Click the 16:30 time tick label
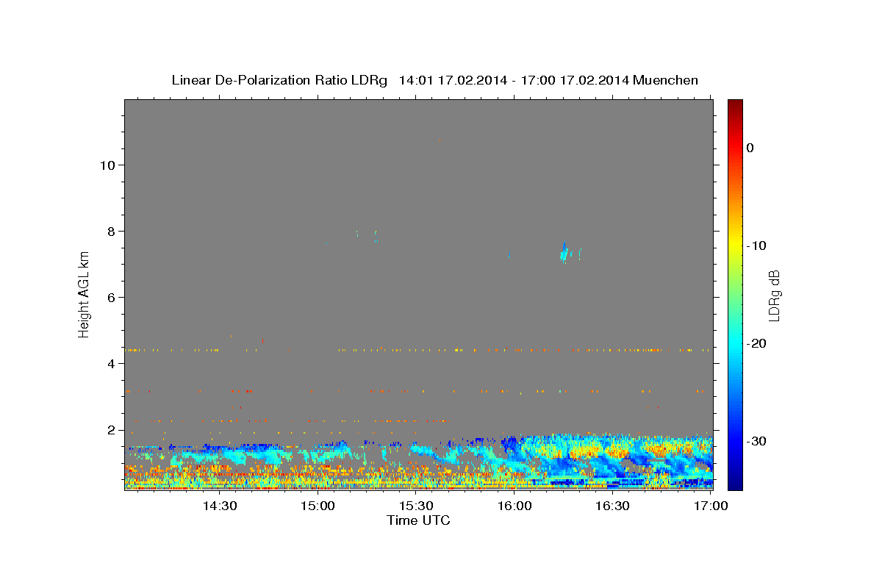 [612, 506]
